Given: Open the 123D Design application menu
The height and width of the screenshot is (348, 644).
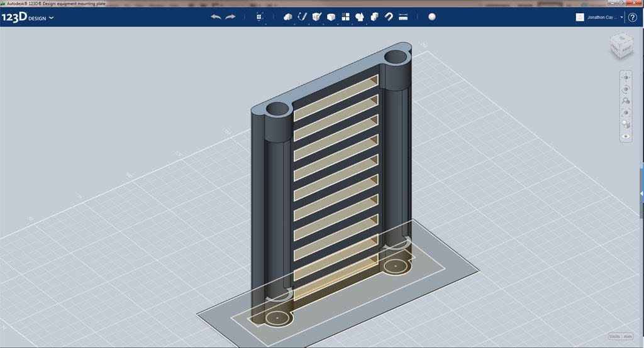Looking at the screenshot, I should point(28,17).
